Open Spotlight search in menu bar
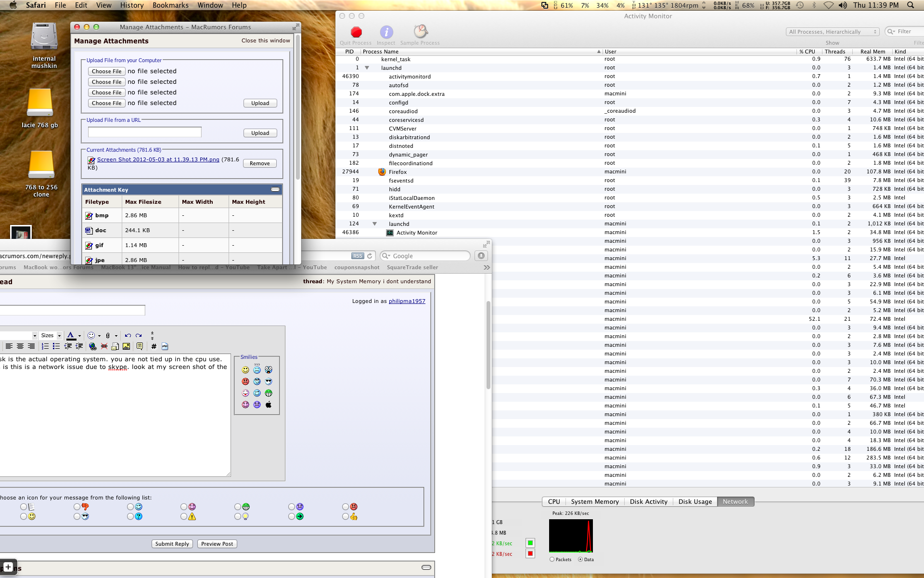The height and width of the screenshot is (578, 924). 911,5
